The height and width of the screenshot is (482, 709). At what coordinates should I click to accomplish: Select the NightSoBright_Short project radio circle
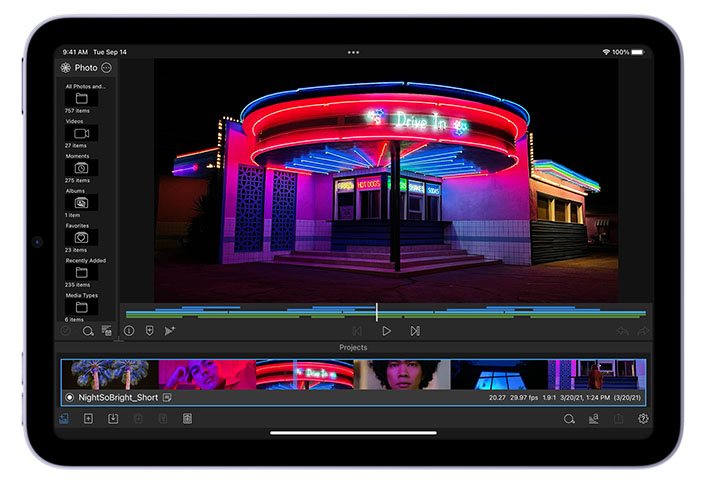pos(70,397)
